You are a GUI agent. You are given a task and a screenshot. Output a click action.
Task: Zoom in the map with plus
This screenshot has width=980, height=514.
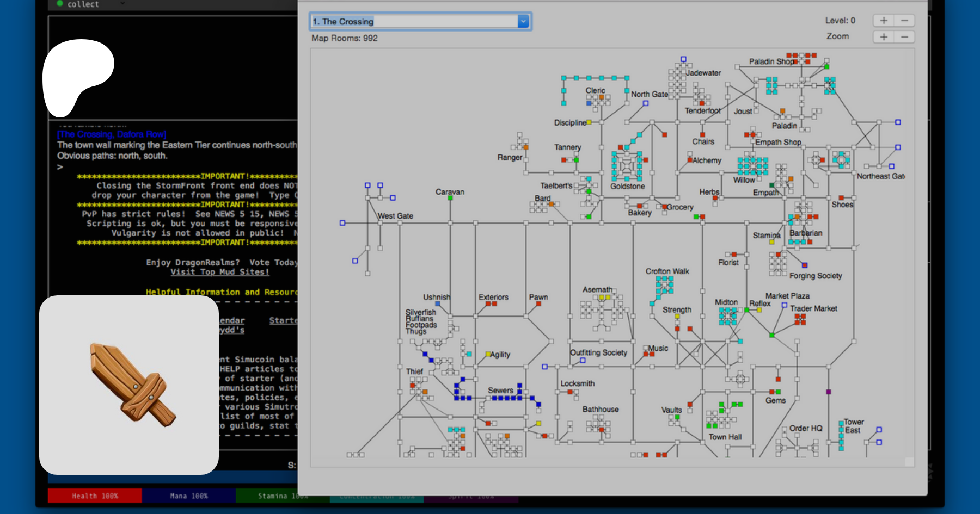pos(883,37)
